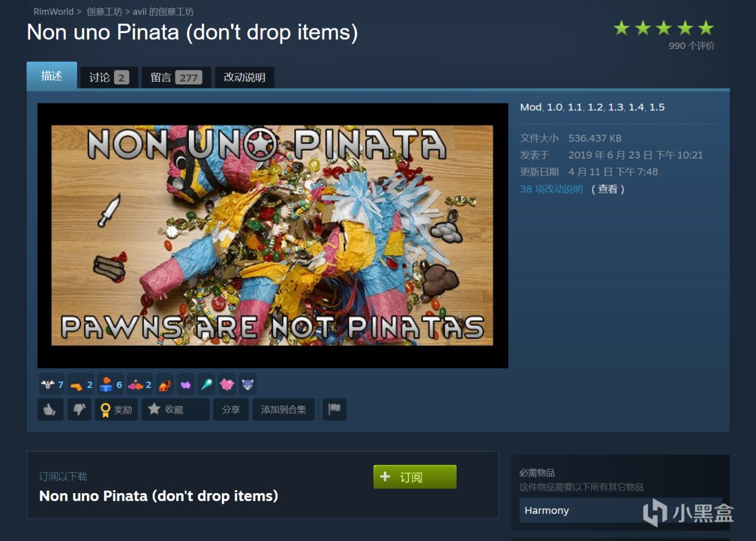
Task: Click the thumbs down rate button
Action: tap(79, 409)
